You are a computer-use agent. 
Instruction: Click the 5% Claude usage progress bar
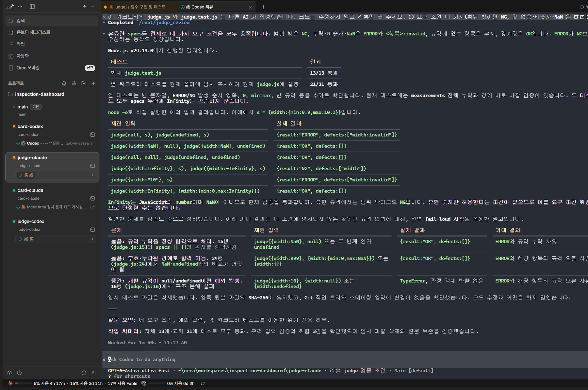pyautogui.click(x=23, y=383)
